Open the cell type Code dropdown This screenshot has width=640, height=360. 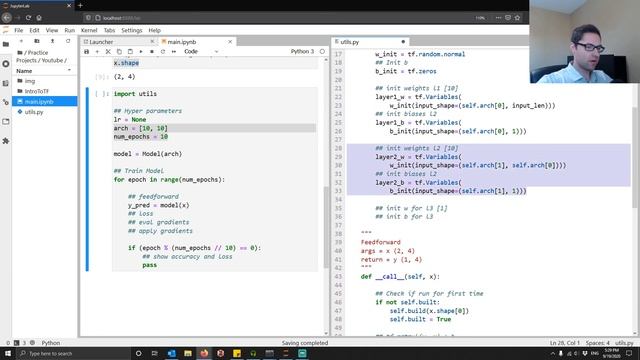[x=201, y=51]
